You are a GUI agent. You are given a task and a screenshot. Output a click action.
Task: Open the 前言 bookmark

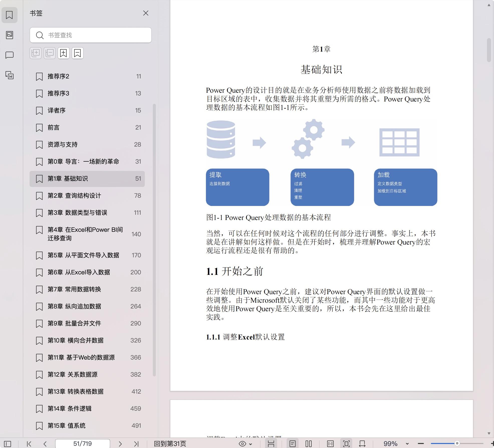click(87, 128)
